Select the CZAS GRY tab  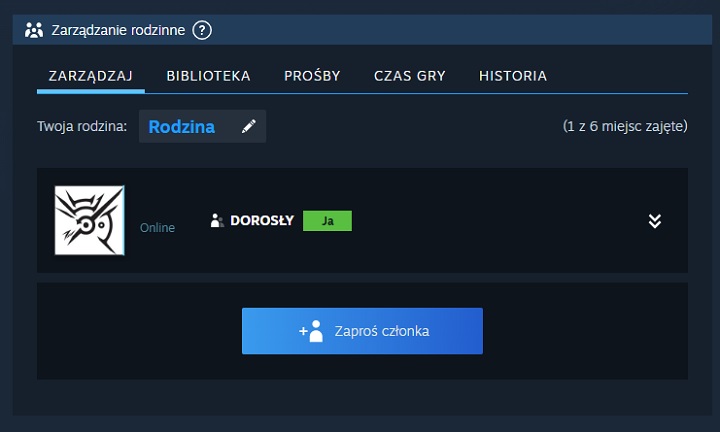point(410,76)
